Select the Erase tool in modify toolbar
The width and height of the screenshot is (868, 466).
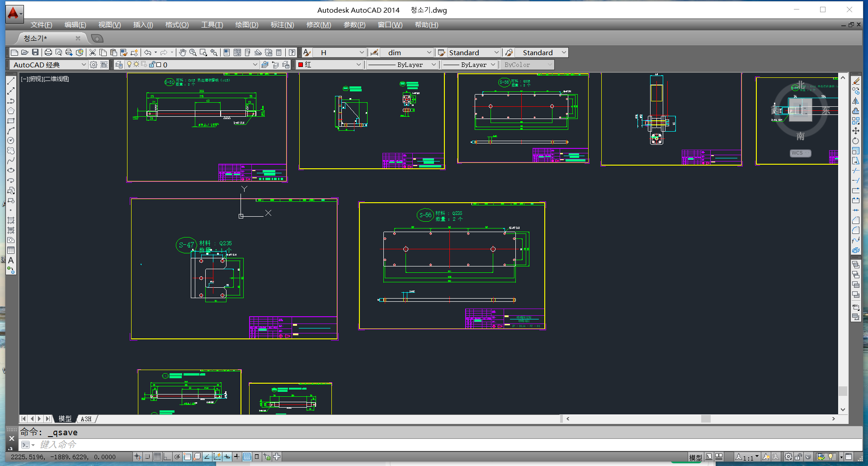(856, 81)
